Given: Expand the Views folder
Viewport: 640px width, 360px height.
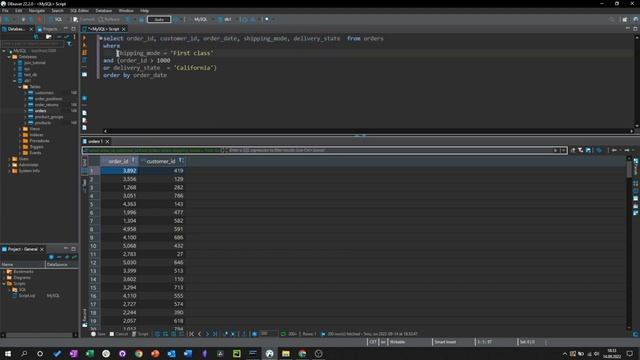Looking at the screenshot, I should (20, 129).
